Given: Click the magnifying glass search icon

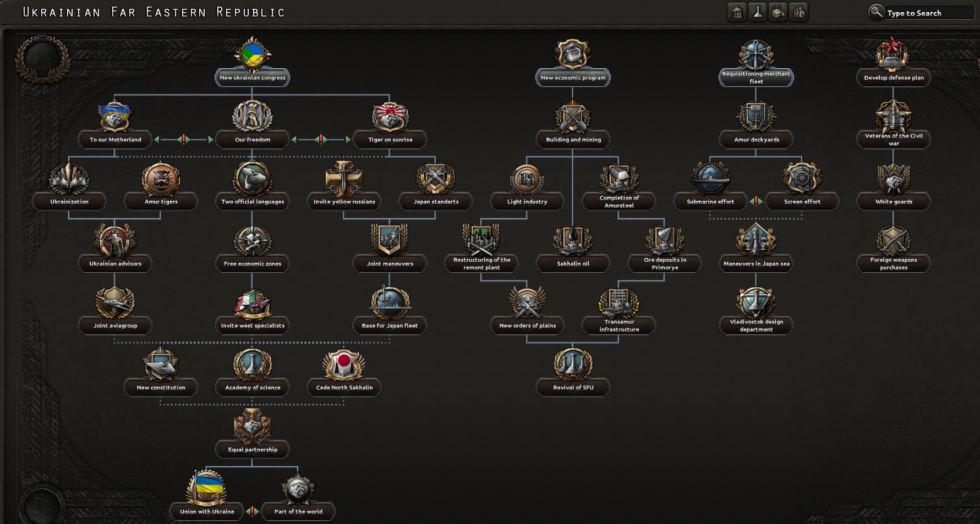Looking at the screenshot, I should [875, 12].
